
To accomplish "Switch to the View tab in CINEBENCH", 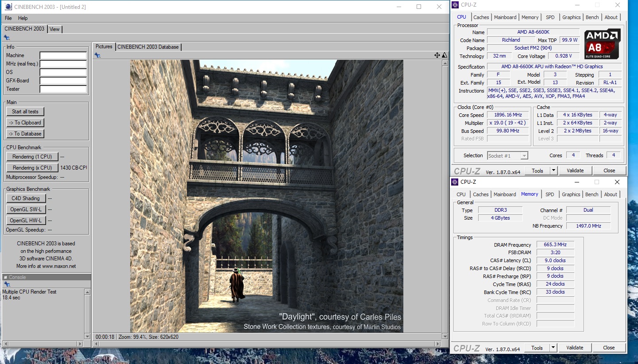I will (x=54, y=29).
